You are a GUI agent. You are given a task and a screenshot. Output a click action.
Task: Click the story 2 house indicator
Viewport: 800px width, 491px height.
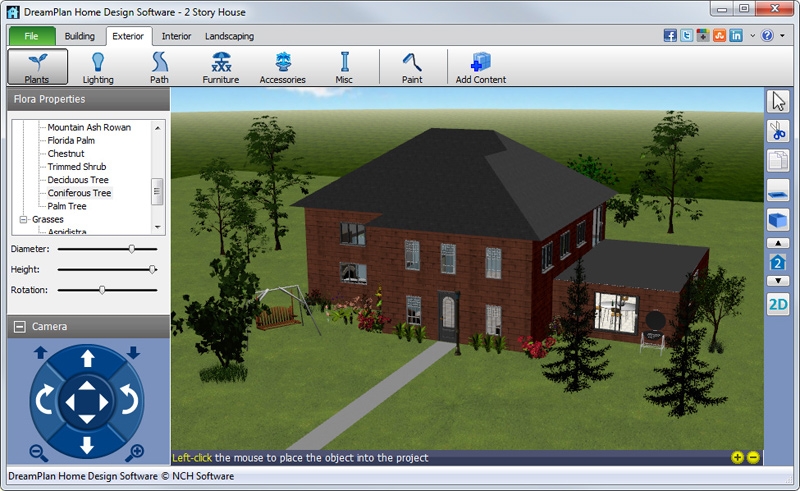coord(778,262)
